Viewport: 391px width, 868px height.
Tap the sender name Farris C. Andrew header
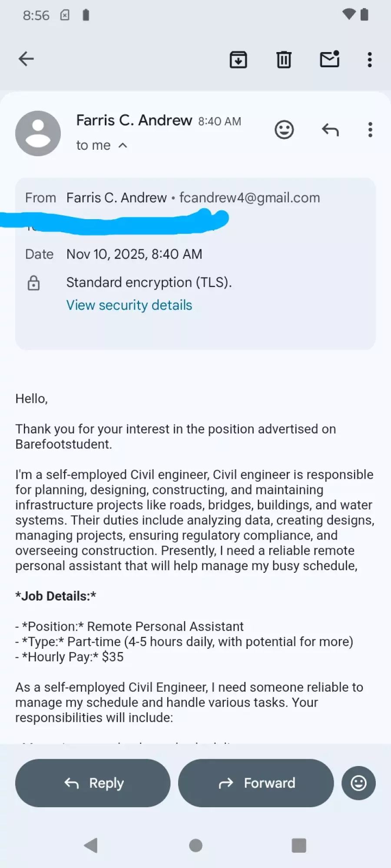coord(134,120)
